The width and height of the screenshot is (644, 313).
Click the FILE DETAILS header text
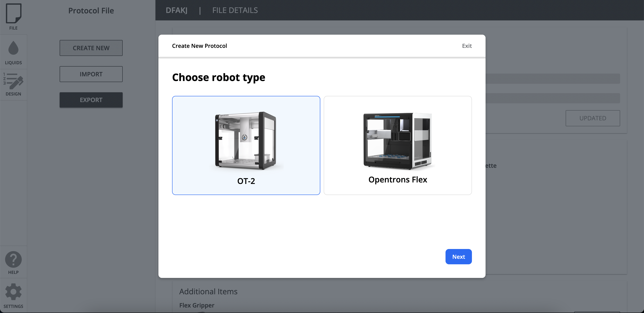point(235,10)
